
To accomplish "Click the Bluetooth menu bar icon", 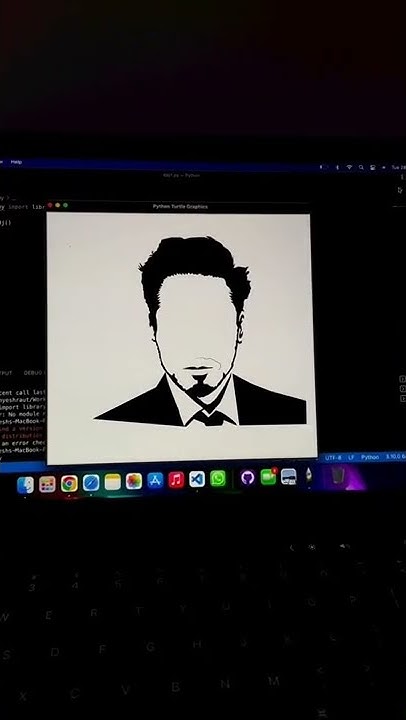I will point(337,167).
